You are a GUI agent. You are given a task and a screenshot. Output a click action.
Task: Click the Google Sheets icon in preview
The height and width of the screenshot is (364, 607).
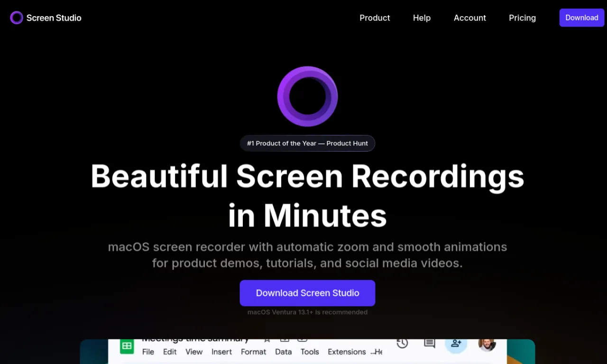click(127, 346)
